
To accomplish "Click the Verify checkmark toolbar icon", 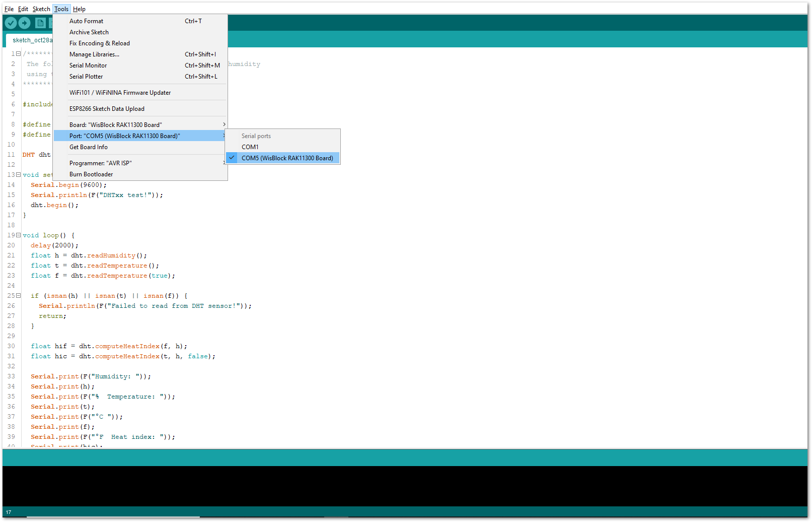I will pos(11,23).
